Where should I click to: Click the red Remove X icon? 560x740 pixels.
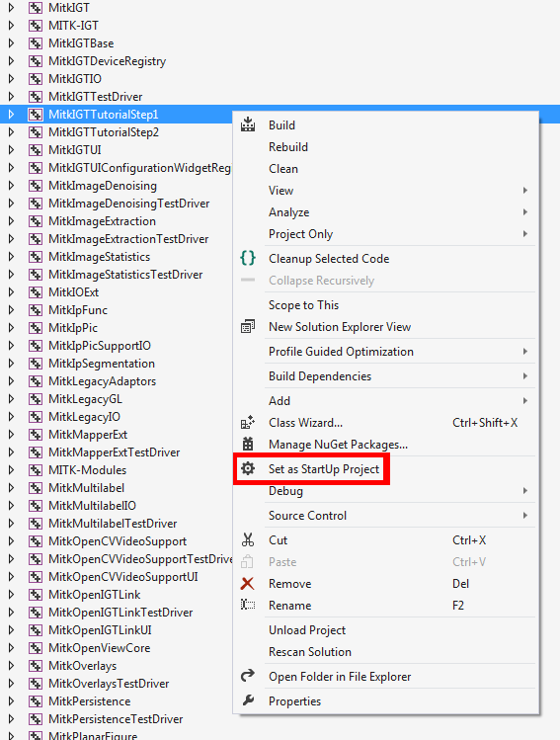247,584
